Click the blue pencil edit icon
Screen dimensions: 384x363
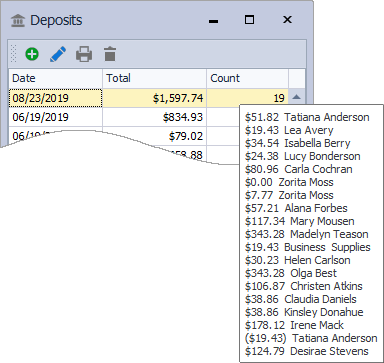[58, 54]
